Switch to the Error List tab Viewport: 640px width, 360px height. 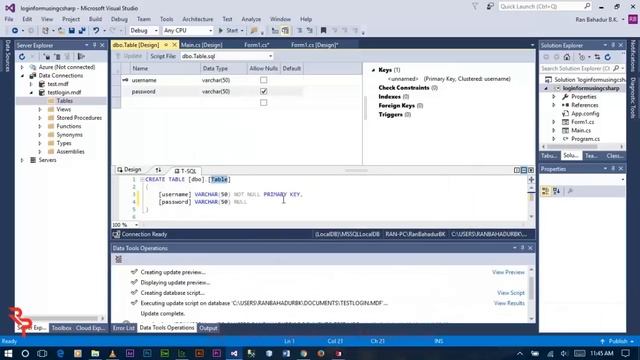pyautogui.click(x=124, y=328)
